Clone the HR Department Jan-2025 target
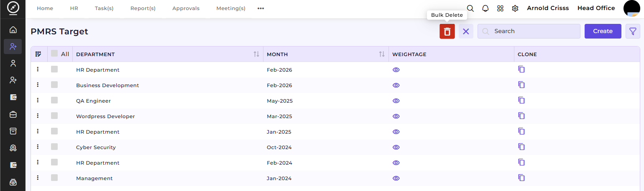644x191 pixels. coord(521,131)
